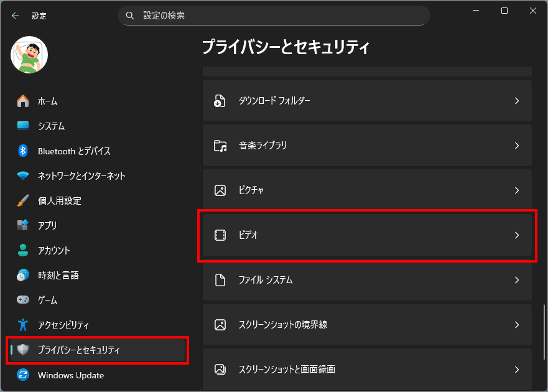548x392 pixels.
Task: Click the Bluetooth とデバイス icon
Action: click(x=23, y=151)
